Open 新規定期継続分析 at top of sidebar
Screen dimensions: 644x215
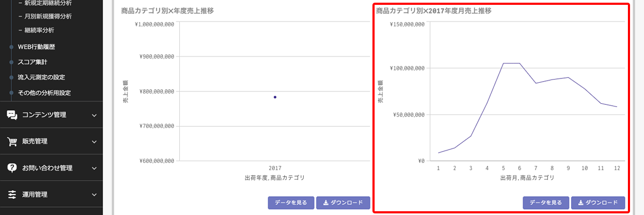[48, 3]
